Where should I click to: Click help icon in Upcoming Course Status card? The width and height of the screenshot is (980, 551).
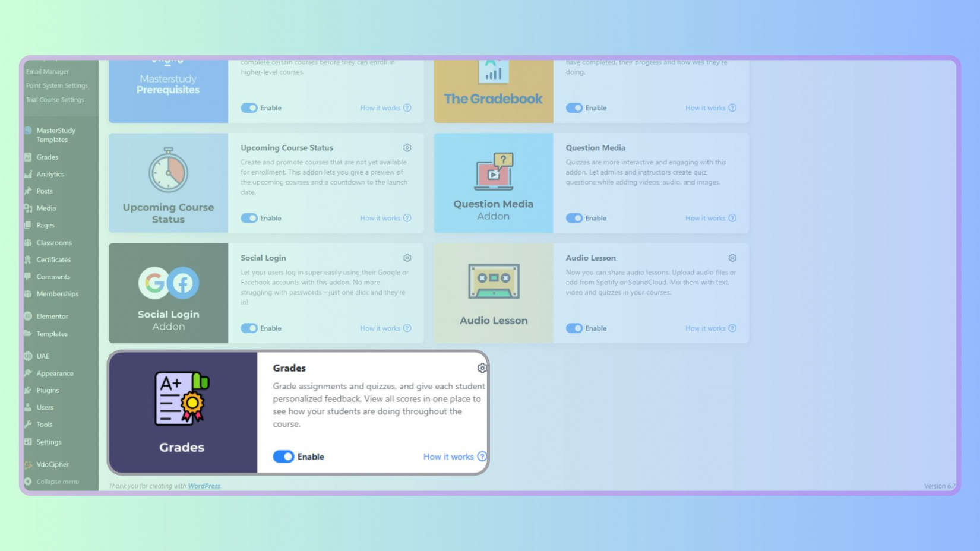click(x=407, y=218)
